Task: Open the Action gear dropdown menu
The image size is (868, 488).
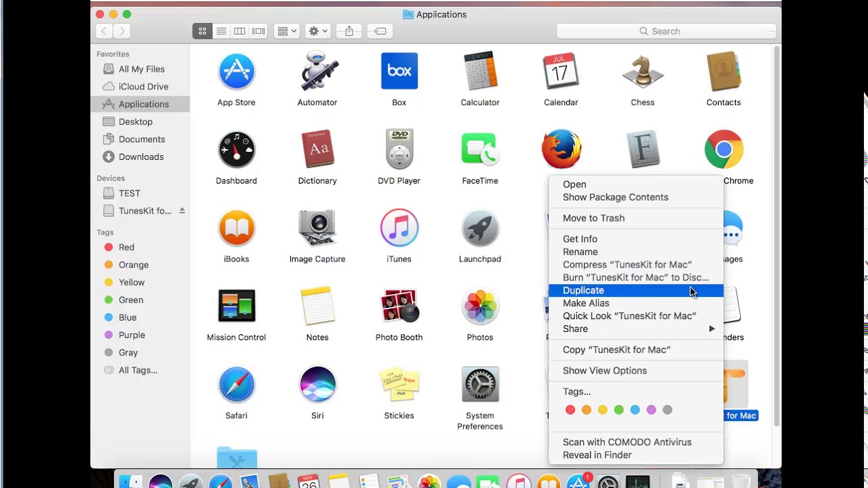Action: point(317,31)
